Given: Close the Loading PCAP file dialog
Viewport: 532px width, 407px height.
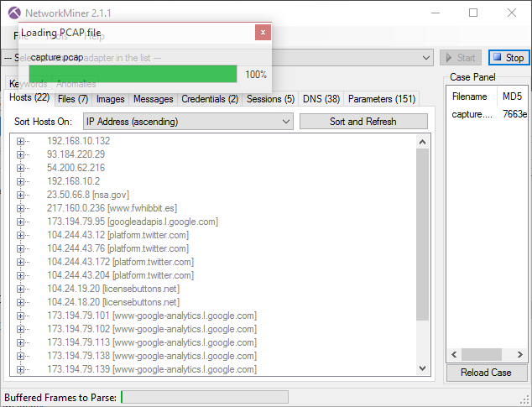Looking at the screenshot, I should tap(263, 33).
